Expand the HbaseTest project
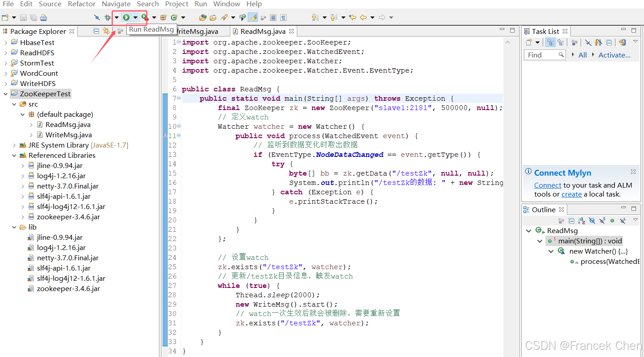The height and width of the screenshot is (357, 644). coord(5,43)
